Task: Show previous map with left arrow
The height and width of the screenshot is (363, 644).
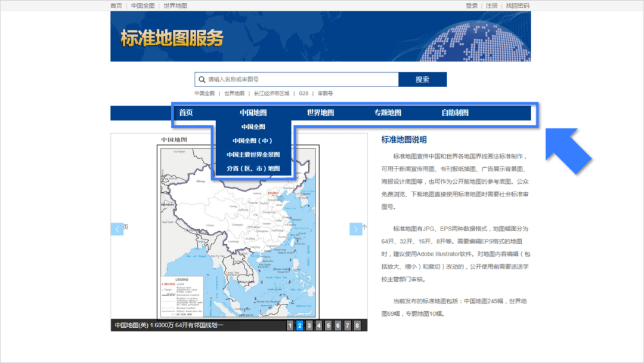Action: (117, 229)
